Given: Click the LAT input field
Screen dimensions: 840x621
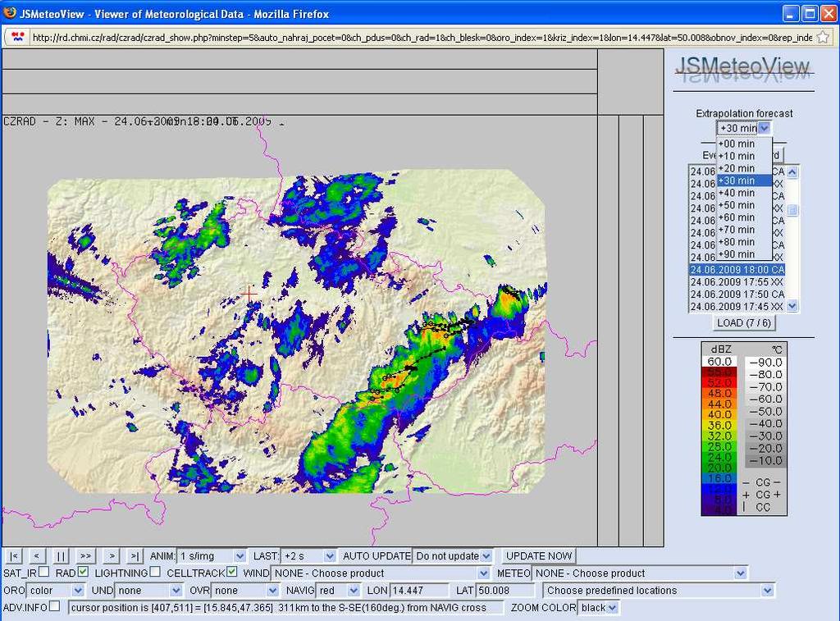Looking at the screenshot, I should 505,591.
